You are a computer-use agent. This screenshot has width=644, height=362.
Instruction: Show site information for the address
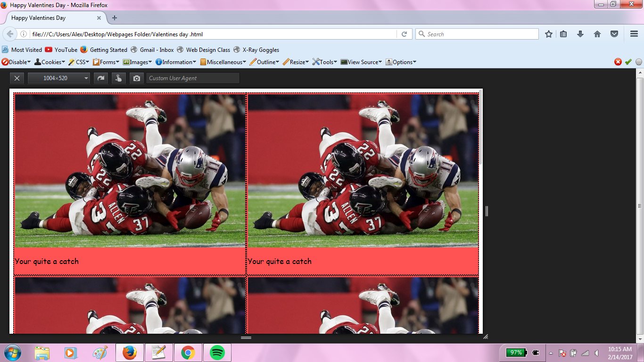tap(23, 34)
